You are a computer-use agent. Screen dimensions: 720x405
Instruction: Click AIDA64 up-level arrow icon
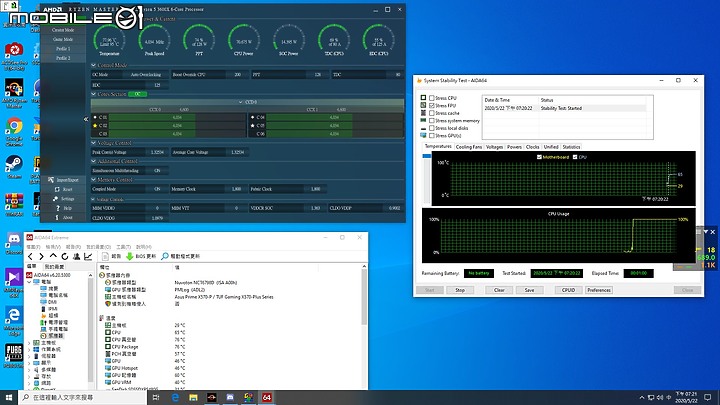53,256
